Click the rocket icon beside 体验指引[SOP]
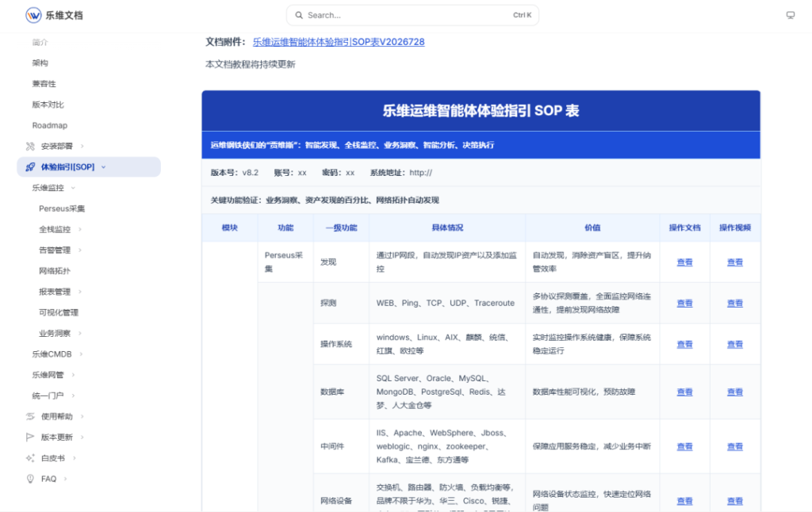 (x=30, y=166)
